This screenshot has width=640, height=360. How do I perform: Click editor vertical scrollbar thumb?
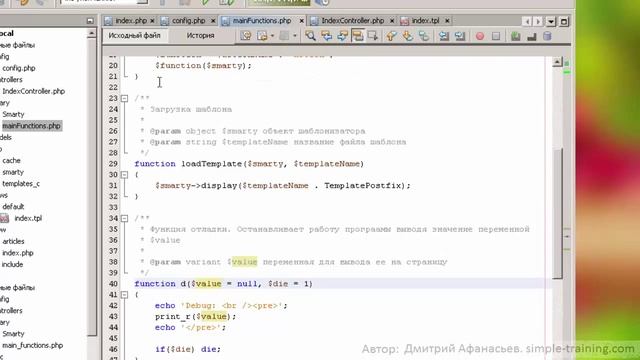click(x=558, y=213)
